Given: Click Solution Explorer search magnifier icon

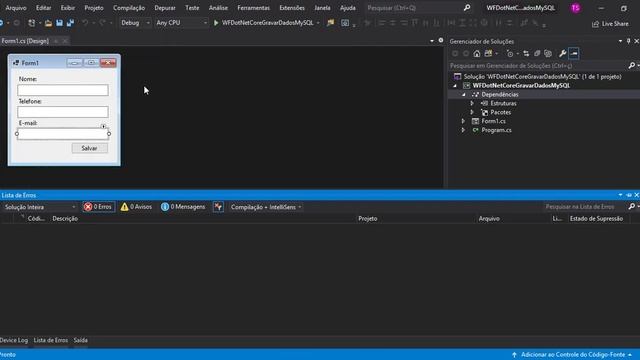Looking at the screenshot, I should pyautogui.click(x=632, y=65).
